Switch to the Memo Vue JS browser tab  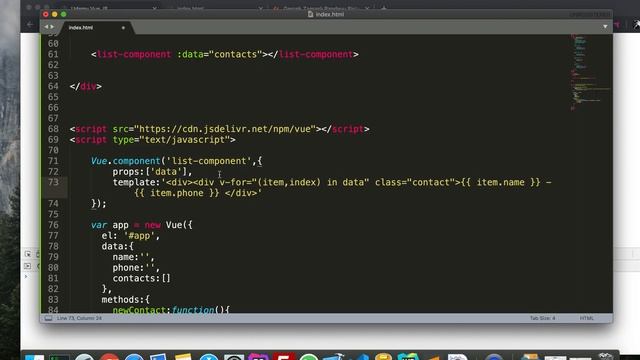[x=90, y=8]
